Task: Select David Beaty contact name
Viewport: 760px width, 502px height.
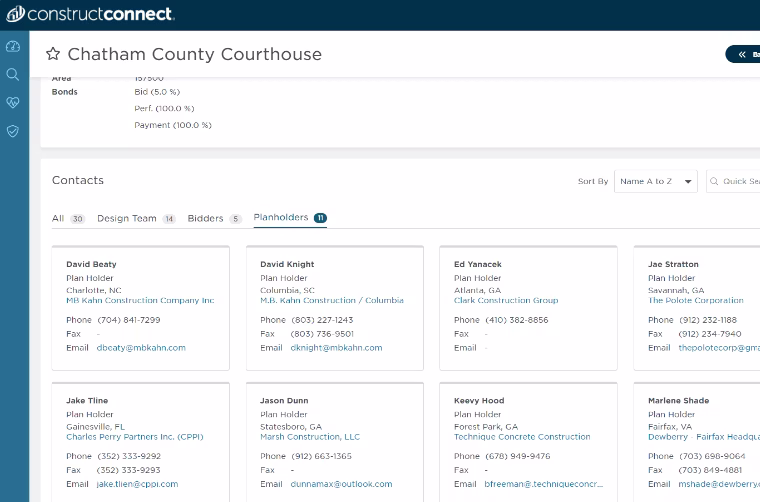Action: [x=91, y=264]
